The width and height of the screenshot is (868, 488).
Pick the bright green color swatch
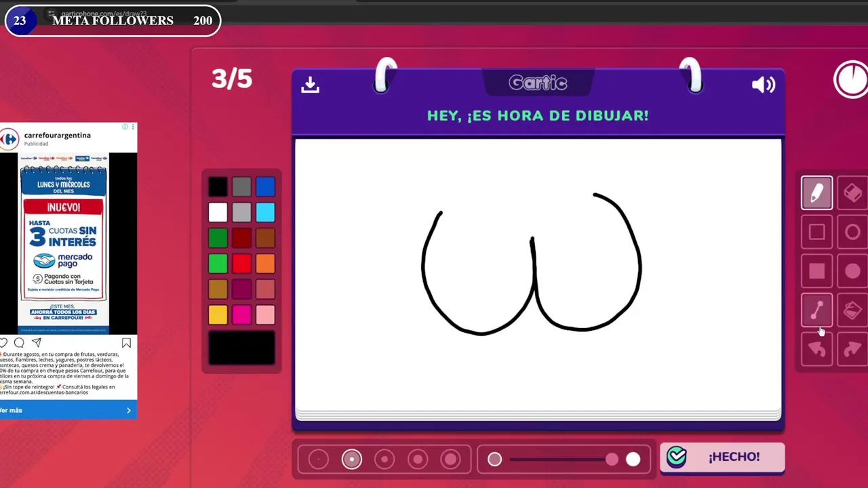(x=218, y=264)
